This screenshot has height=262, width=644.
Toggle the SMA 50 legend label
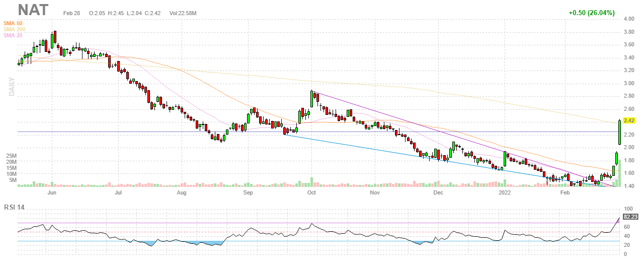pos(14,23)
